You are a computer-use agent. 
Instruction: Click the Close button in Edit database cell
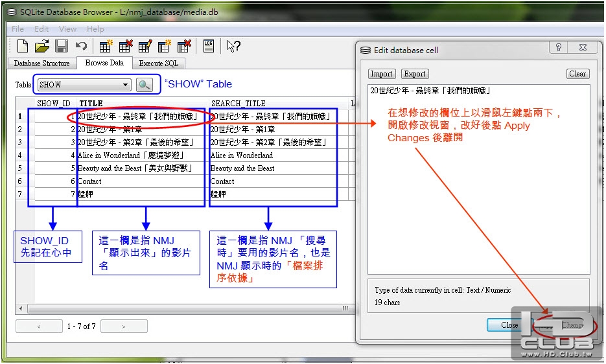tap(509, 325)
